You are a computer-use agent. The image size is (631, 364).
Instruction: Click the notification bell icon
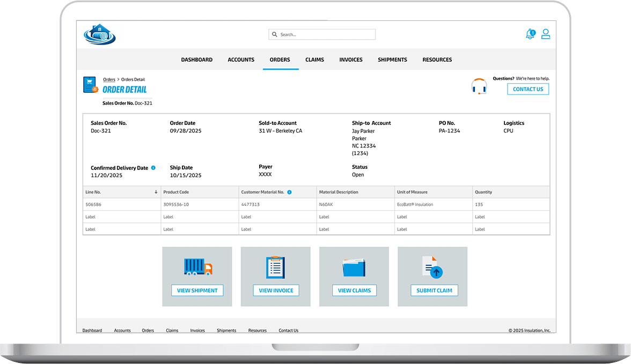(530, 34)
